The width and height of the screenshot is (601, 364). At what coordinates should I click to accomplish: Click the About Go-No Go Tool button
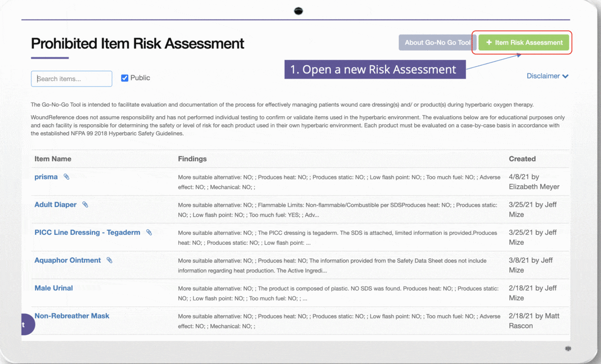[x=436, y=42]
